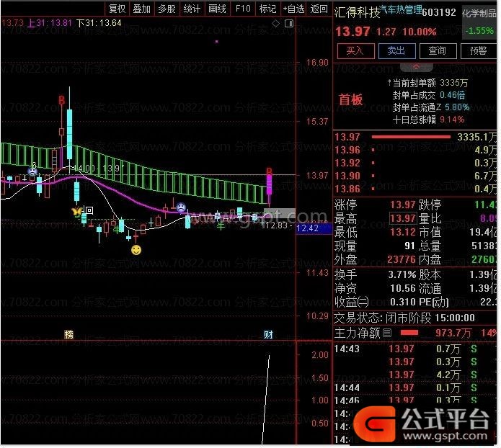Image resolution: width=501 pixels, height=448 pixels.
Task: Click the 当前封单额 3335万 text
Action: 430,83
